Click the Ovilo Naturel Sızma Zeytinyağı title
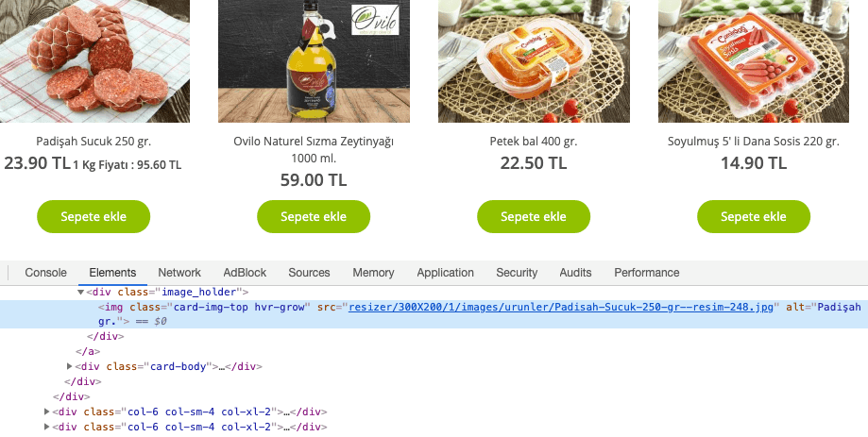Viewport: 868px width, 437px height. [x=314, y=149]
